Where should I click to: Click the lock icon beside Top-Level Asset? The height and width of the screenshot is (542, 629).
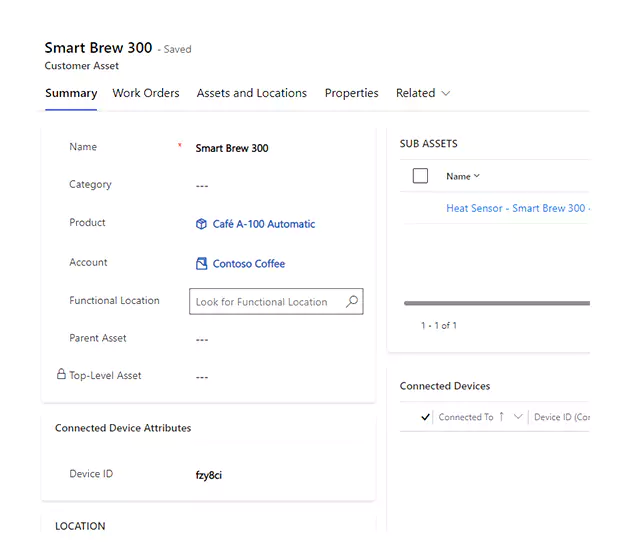click(61, 374)
